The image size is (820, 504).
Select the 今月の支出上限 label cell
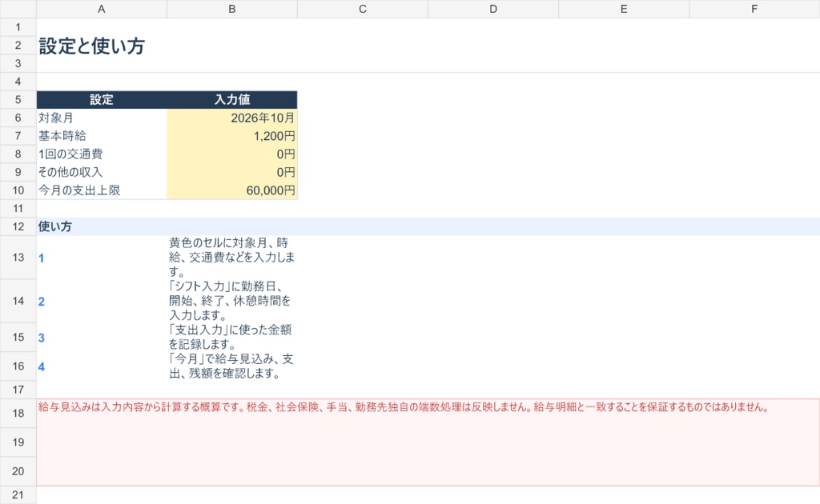[102, 190]
